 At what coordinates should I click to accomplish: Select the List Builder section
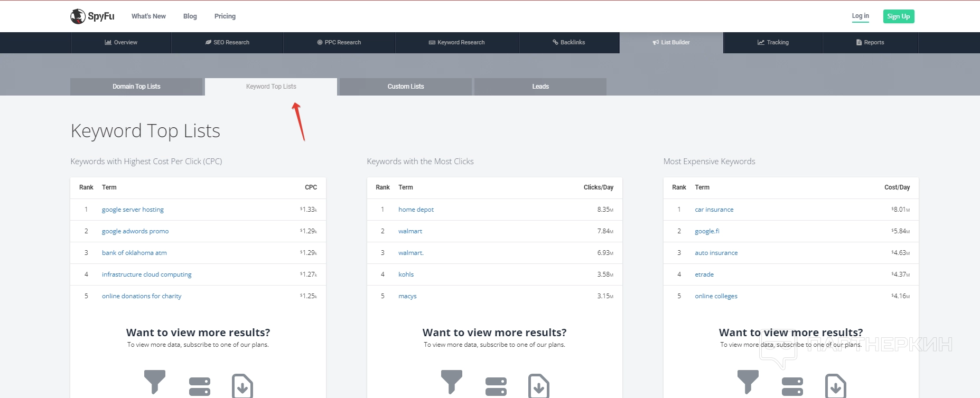[671, 42]
